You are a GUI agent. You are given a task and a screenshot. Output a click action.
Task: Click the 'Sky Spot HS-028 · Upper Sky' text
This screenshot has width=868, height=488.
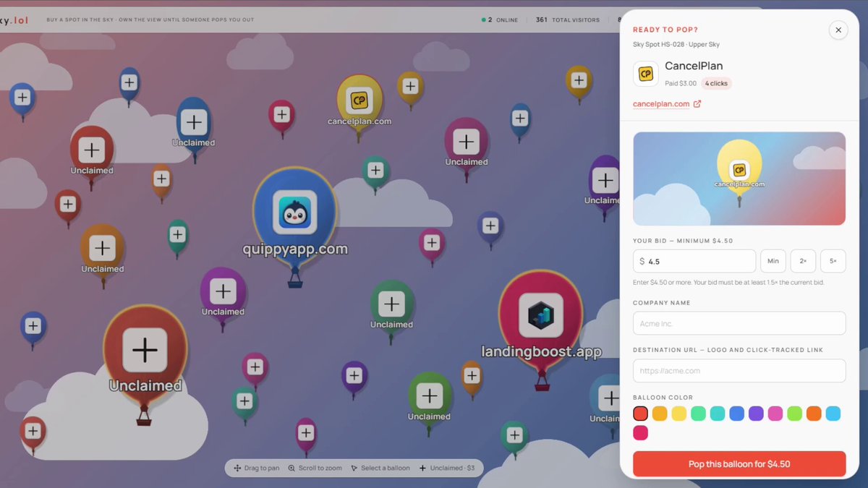(676, 45)
